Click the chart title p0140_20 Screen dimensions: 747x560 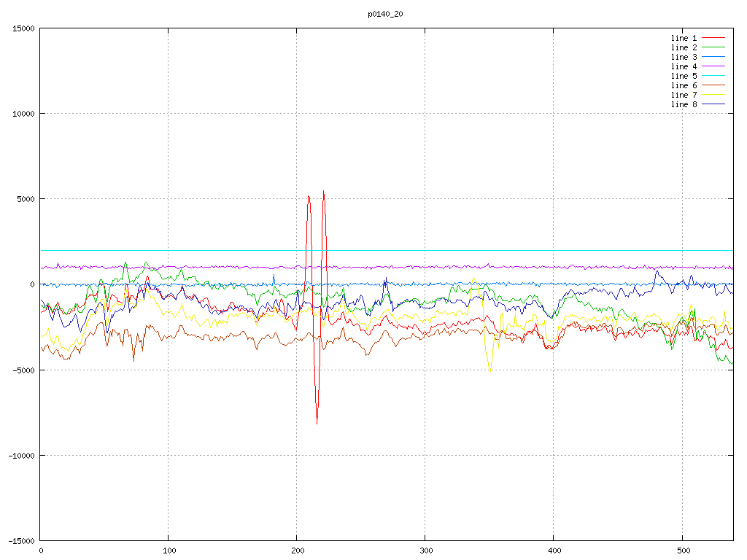point(385,14)
